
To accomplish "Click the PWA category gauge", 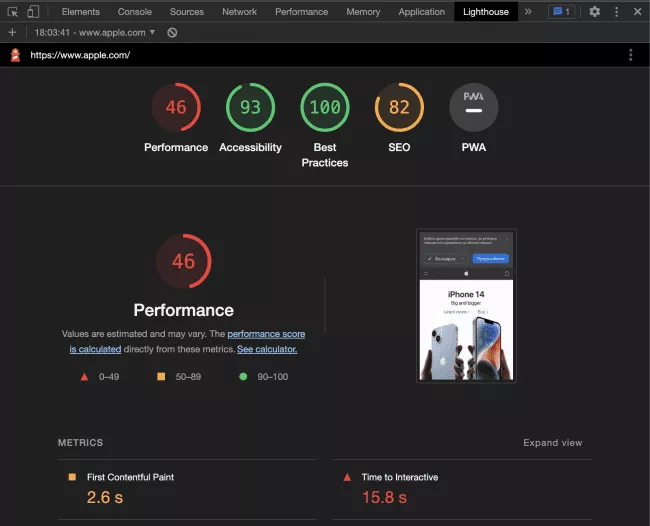I will pos(473,108).
